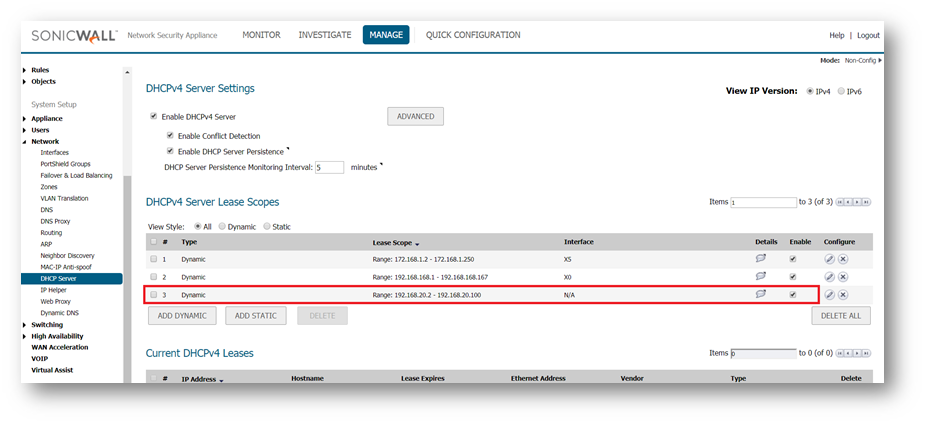The image size is (926, 425).
Task: Go to next page of Lease Scopes
Action: click(x=857, y=202)
